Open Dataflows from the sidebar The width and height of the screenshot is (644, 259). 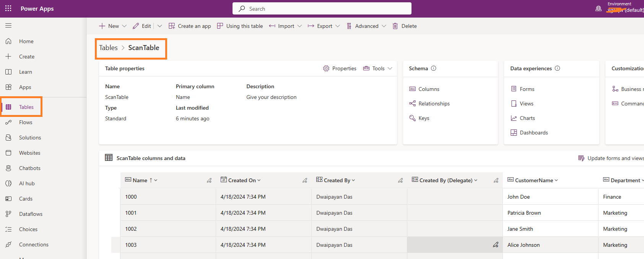[31, 214]
